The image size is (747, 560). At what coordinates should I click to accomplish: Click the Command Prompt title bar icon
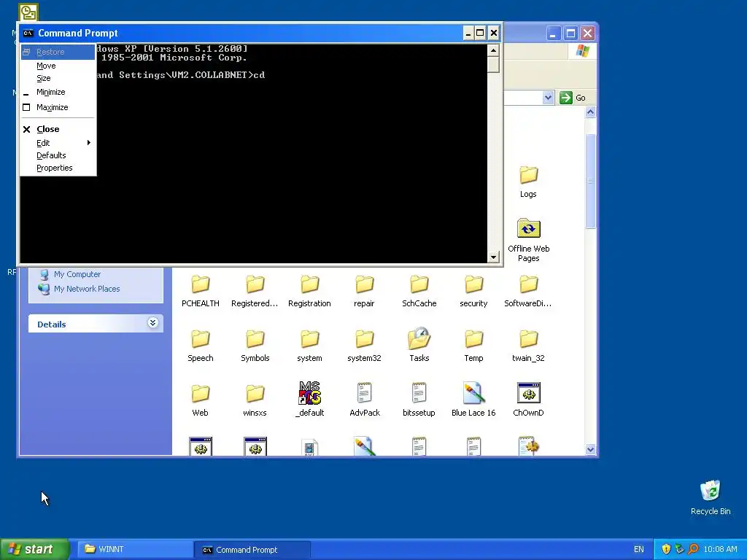(28, 33)
